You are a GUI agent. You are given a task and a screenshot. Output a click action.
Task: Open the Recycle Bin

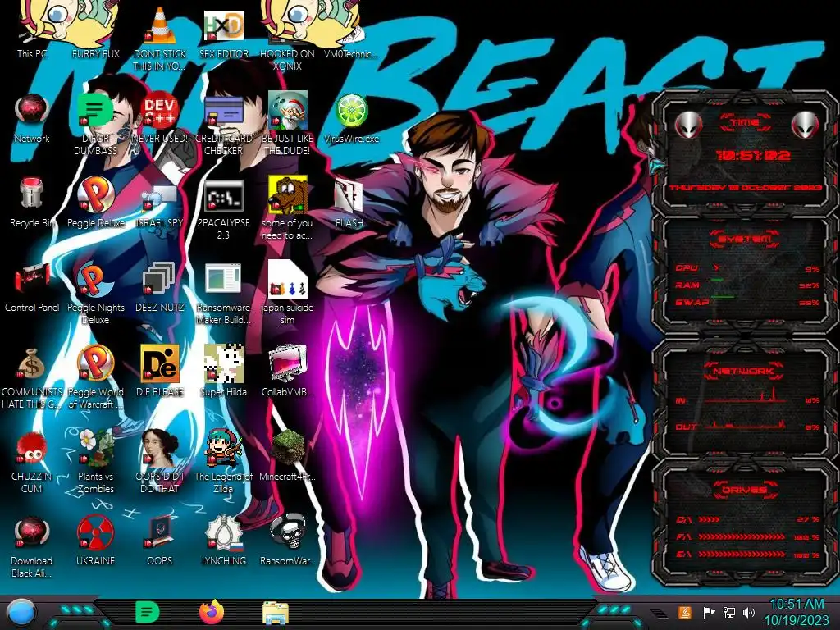32,194
